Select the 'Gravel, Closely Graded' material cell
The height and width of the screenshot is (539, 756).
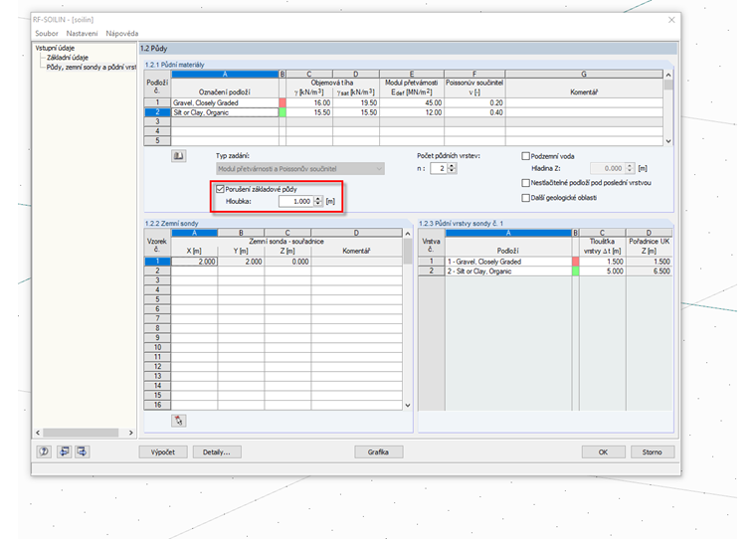225,102
